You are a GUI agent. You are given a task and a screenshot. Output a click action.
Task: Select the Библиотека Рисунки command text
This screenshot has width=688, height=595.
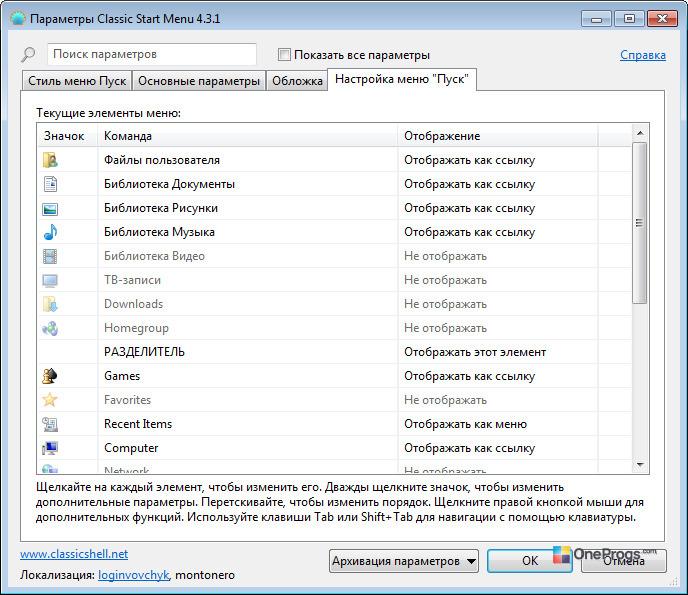pyautogui.click(x=161, y=208)
